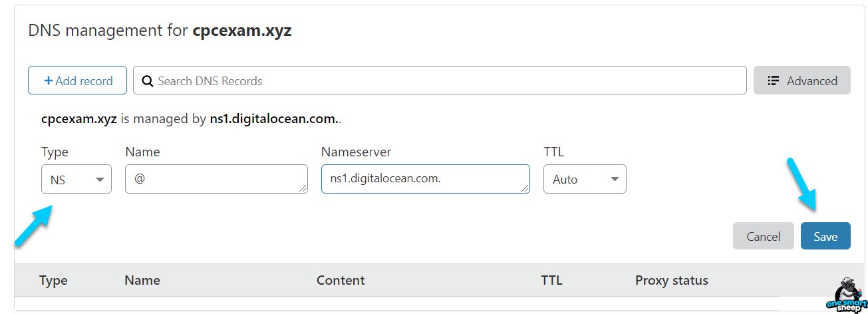This screenshot has width=868, height=314.
Task: Sort by the Type column header
Action: pos(53,280)
